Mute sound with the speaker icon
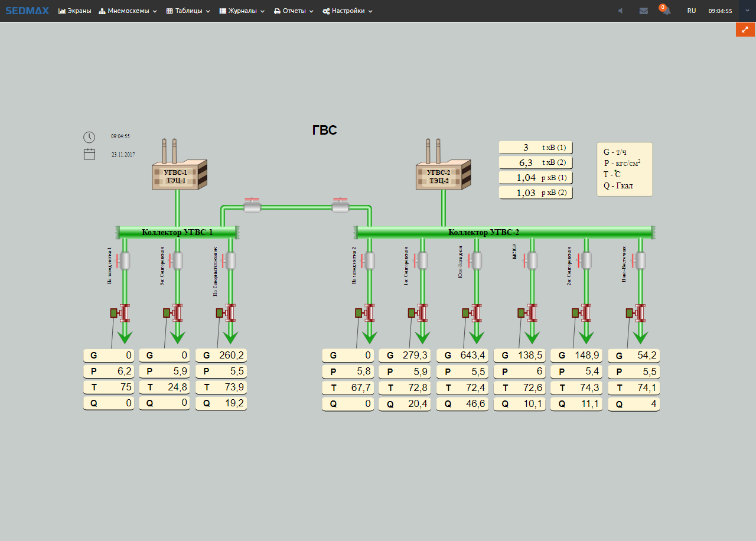The image size is (756, 541). 620,11
